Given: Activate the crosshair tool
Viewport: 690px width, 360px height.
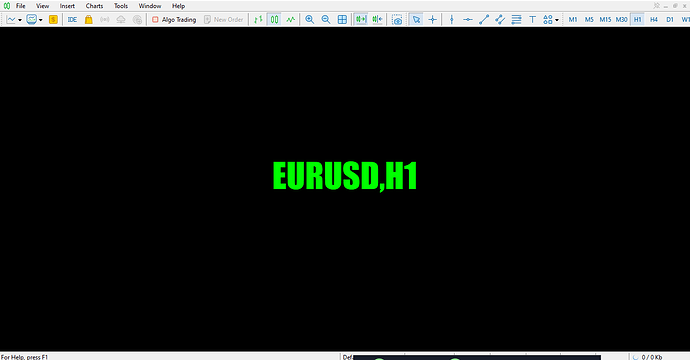Looking at the screenshot, I should point(433,19).
